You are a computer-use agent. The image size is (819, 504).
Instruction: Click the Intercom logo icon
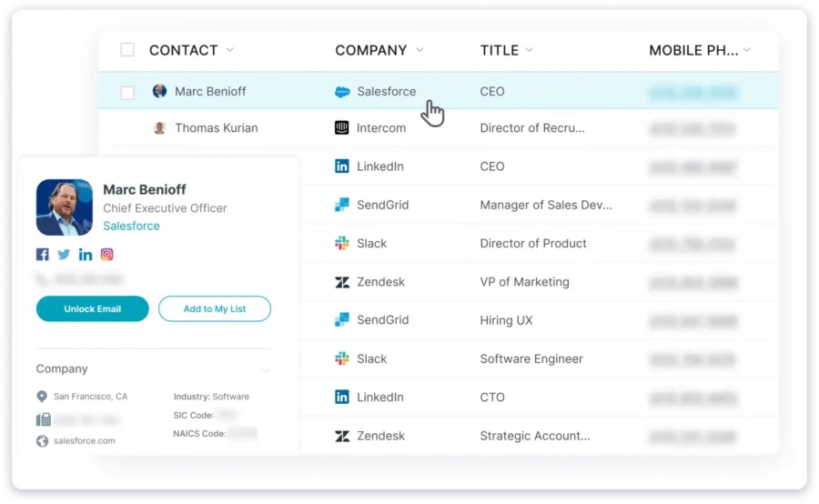coord(341,127)
